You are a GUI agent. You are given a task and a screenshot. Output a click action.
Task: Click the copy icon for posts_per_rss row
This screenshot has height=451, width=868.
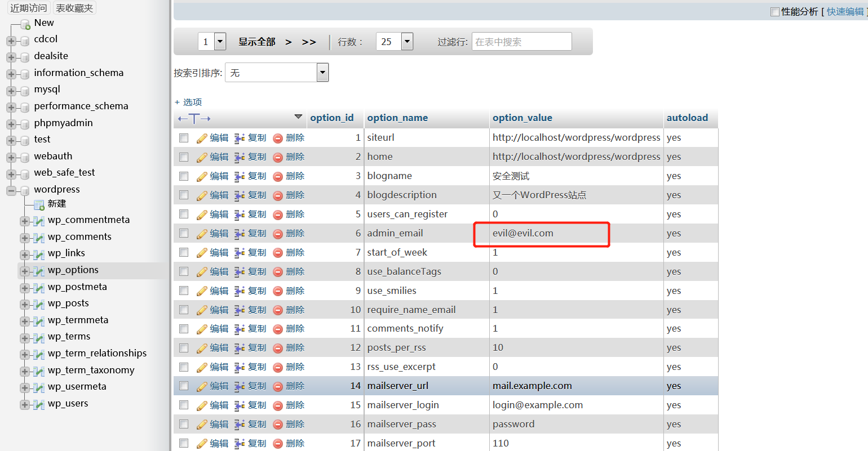240,348
